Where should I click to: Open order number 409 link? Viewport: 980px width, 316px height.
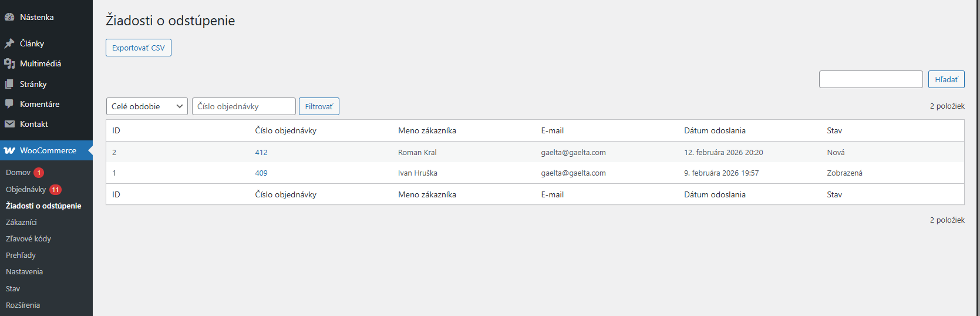(261, 173)
